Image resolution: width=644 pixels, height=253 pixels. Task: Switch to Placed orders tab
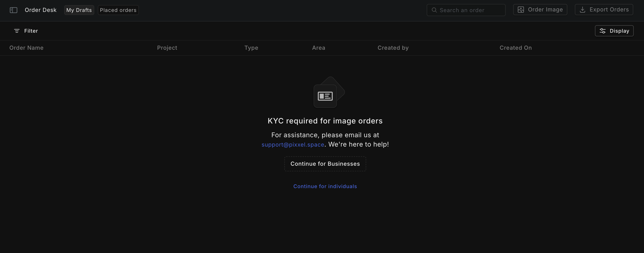118,10
